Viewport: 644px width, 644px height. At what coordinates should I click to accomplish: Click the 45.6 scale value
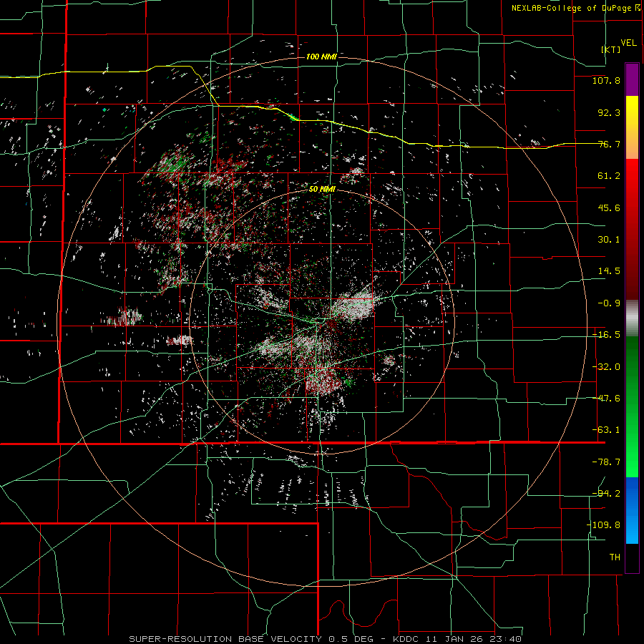pos(609,208)
